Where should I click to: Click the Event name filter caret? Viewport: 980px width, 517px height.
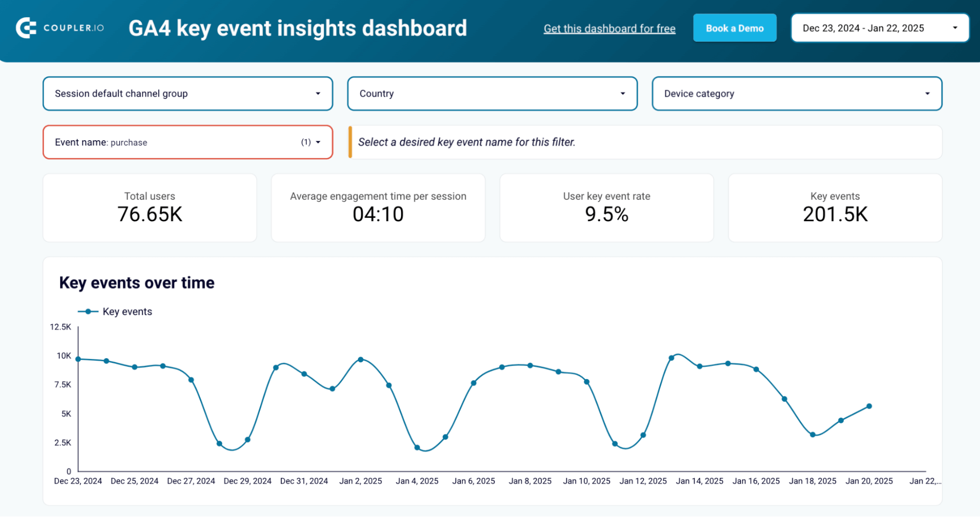(317, 142)
